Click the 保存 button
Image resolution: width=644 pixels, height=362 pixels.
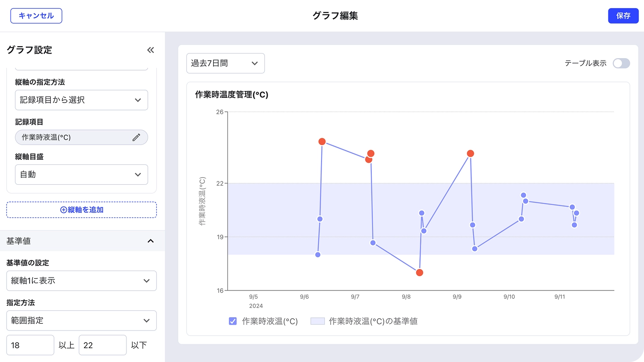tap(623, 16)
